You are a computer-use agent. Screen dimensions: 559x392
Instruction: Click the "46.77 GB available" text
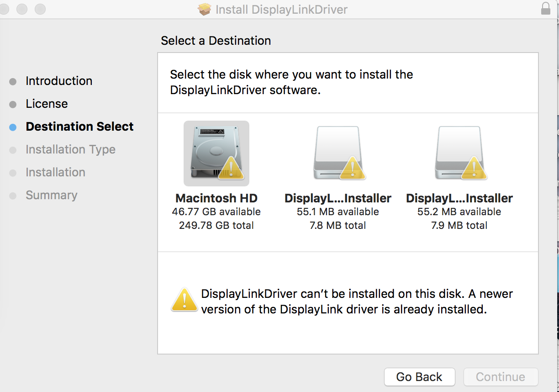click(216, 212)
